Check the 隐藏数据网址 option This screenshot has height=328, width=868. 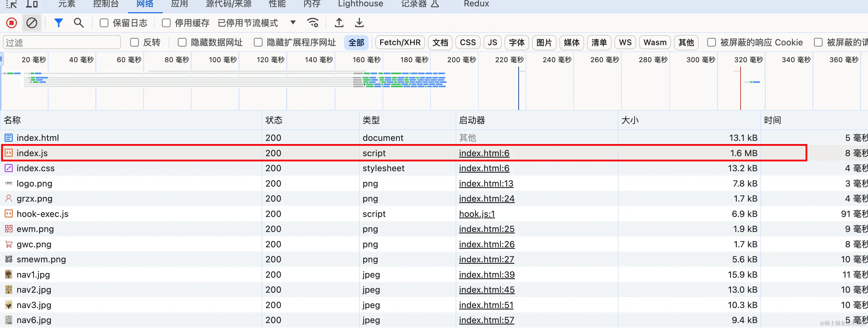182,43
